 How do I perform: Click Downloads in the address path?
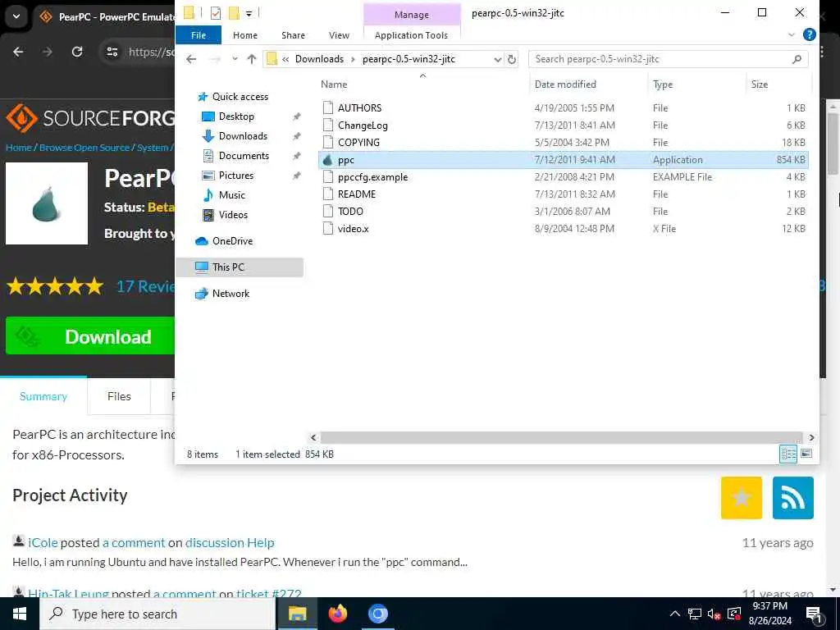tap(319, 59)
